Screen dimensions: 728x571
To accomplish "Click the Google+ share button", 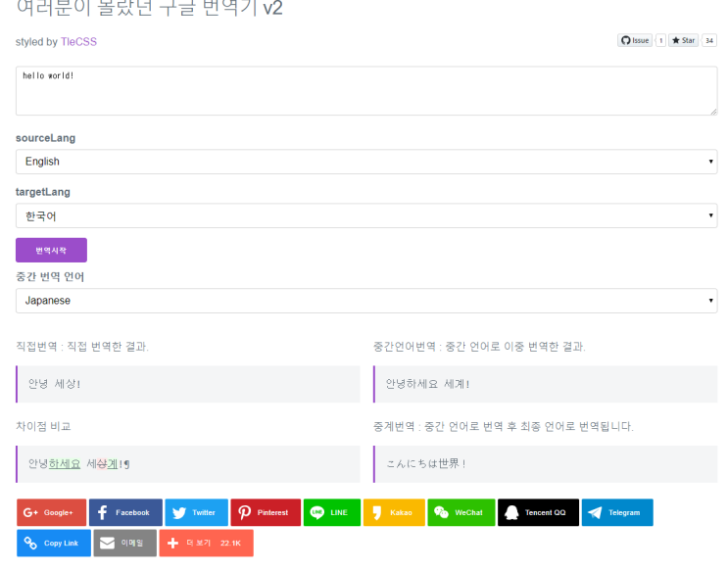I will pyautogui.click(x=52, y=512).
